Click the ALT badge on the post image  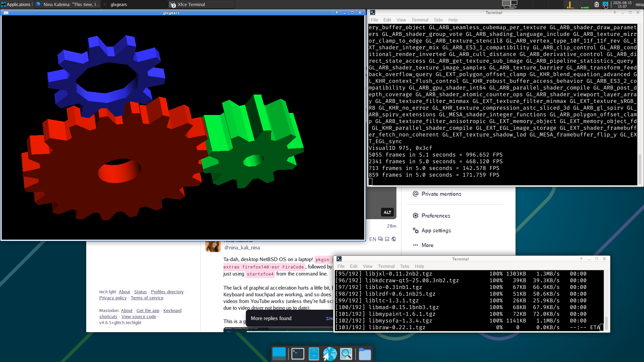pyautogui.click(x=387, y=212)
